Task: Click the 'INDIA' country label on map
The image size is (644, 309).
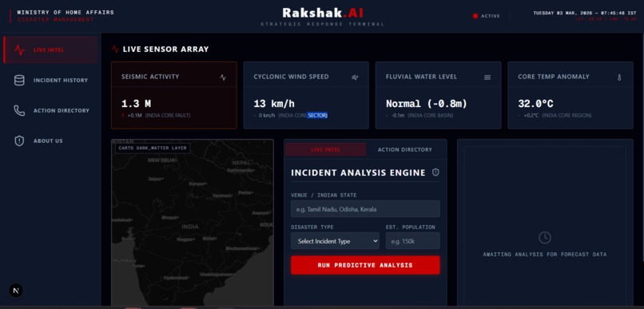Action: 190,227
